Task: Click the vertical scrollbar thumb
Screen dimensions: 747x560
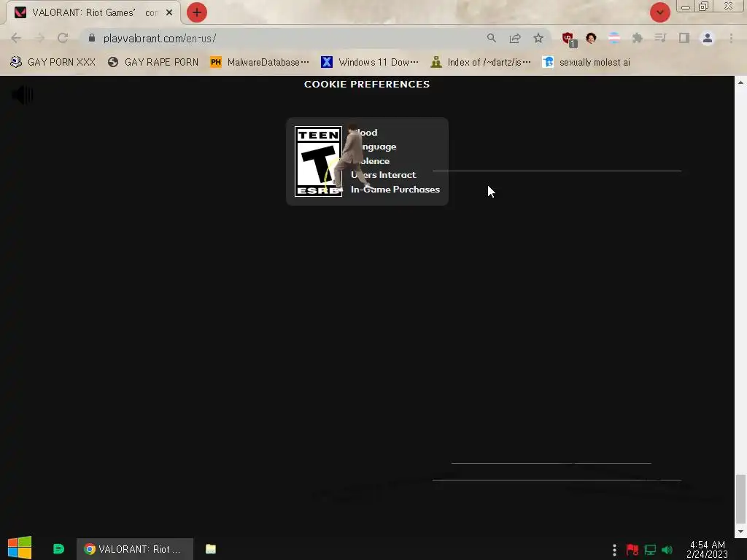Action: pyautogui.click(x=740, y=499)
